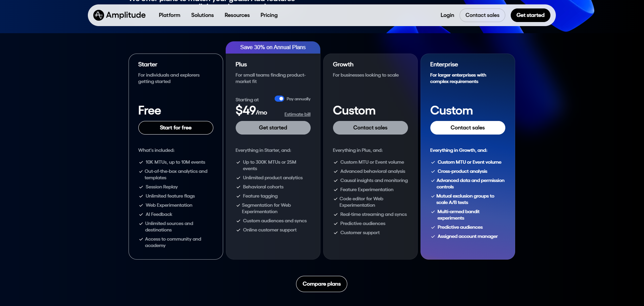The height and width of the screenshot is (306, 644).
Task: Click Get started on the Plus plan
Action: coord(273,128)
